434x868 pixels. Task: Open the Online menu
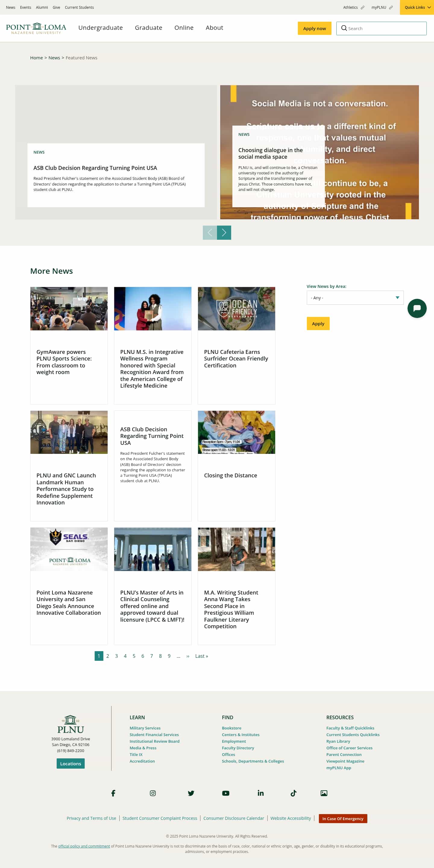pos(184,28)
